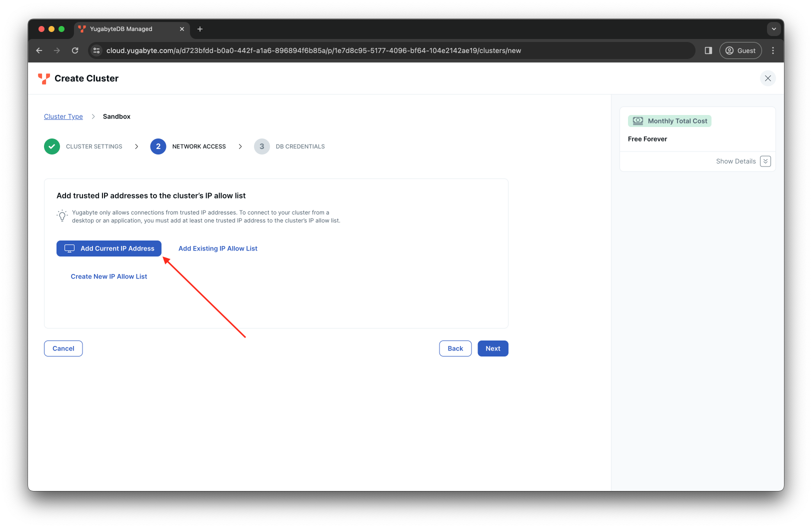
Task: Click the Guest profile badge
Action: [740, 50]
